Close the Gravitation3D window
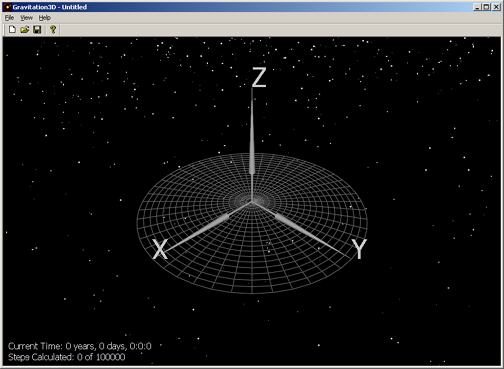 [x=496, y=7]
